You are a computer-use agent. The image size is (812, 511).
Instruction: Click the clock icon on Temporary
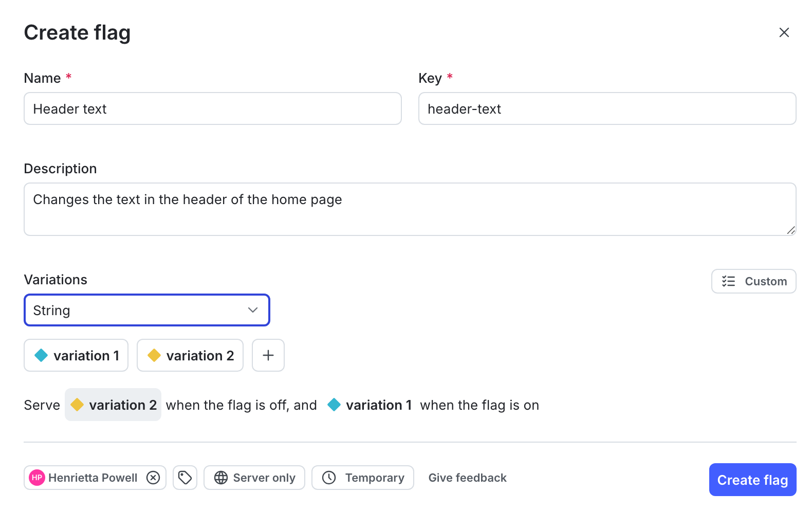[329, 478]
